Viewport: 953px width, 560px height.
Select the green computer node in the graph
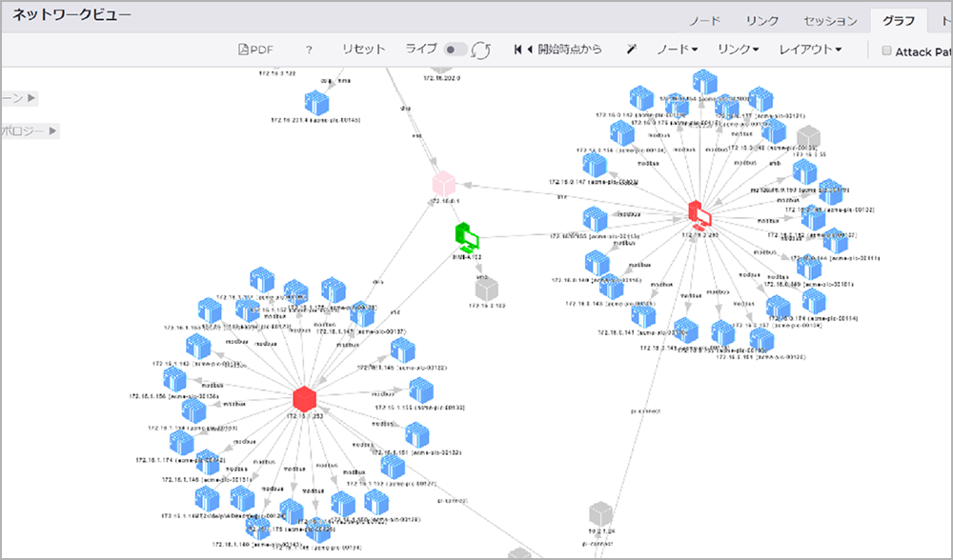point(467,233)
